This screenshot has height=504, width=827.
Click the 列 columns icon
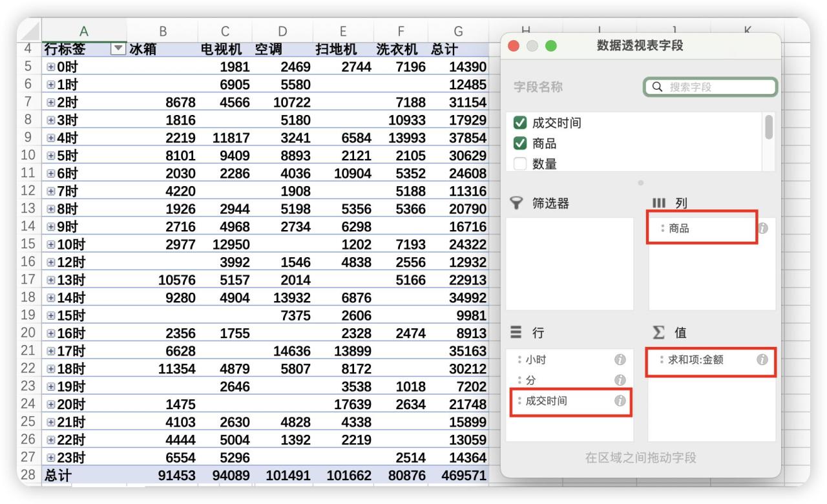click(x=658, y=204)
